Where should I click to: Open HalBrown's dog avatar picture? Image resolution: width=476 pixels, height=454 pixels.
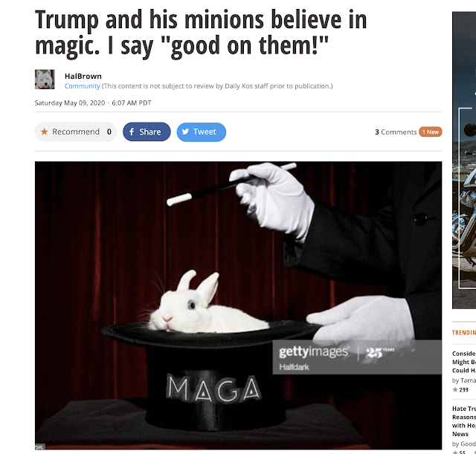[x=45, y=80]
